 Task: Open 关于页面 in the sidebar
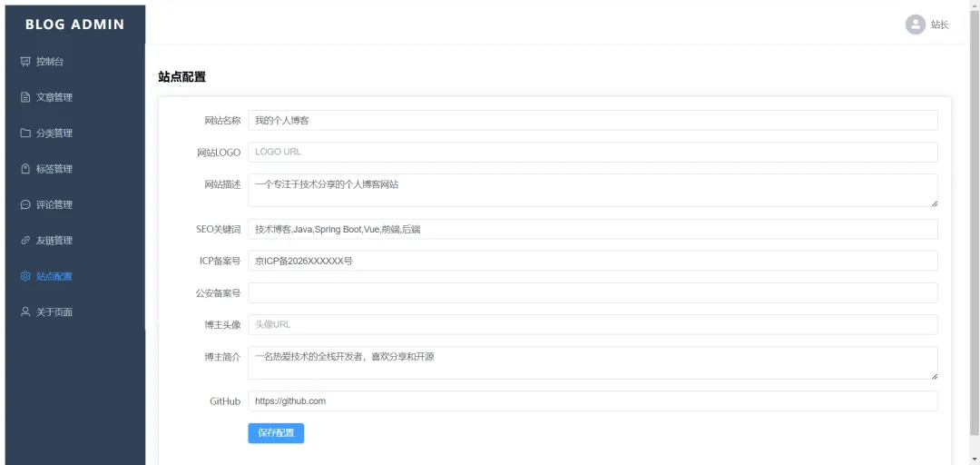(x=75, y=311)
